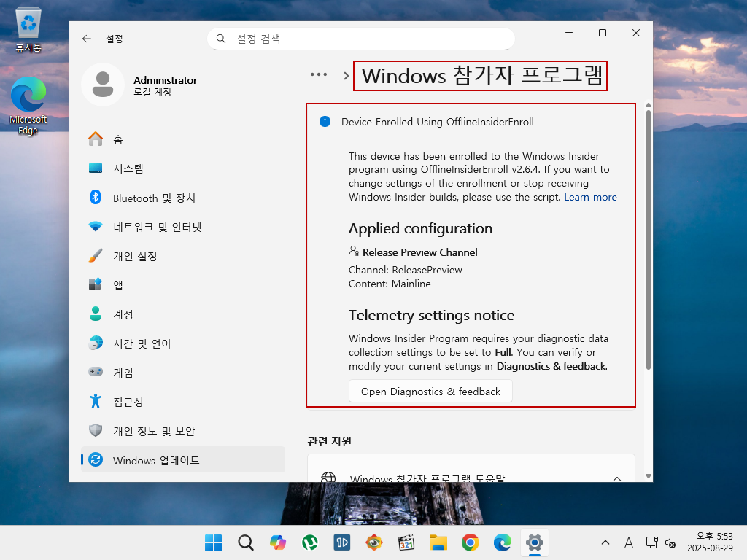Select Windows 업데이트 in sidebar
This screenshot has height=560, width=747.
point(183,460)
